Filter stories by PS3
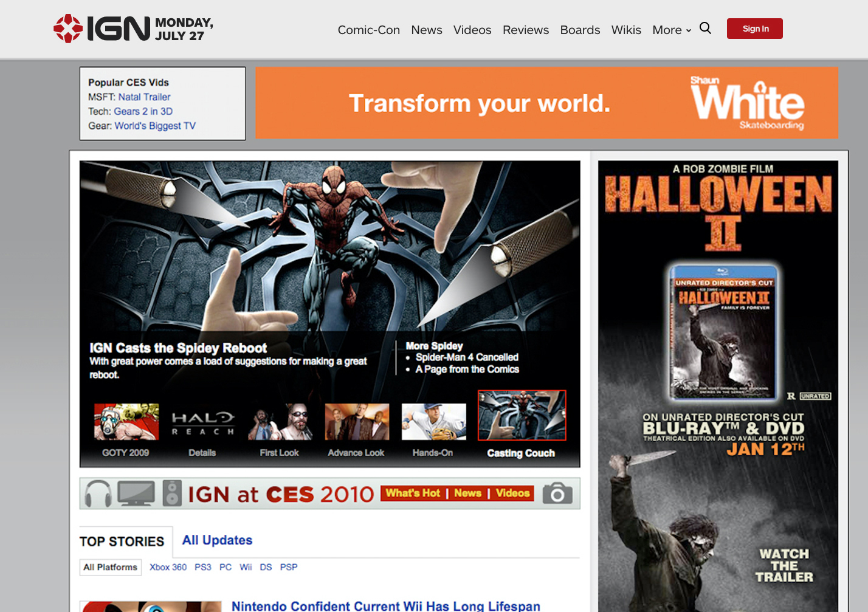The width and height of the screenshot is (868, 612). (203, 567)
